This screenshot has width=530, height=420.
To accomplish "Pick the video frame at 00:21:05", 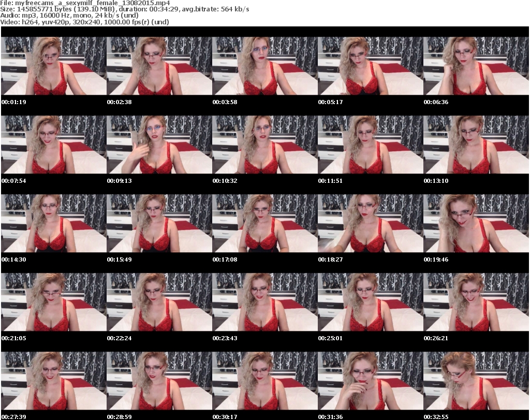I will coord(54,302).
